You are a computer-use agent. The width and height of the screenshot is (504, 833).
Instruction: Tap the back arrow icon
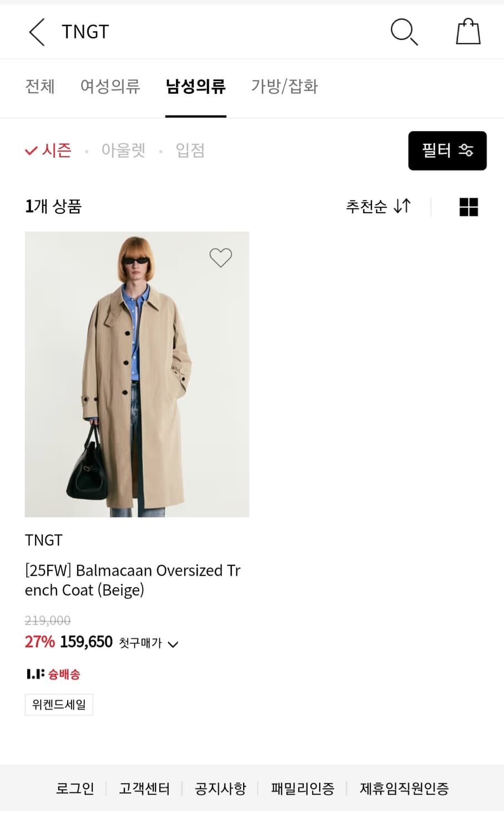pyautogui.click(x=37, y=32)
